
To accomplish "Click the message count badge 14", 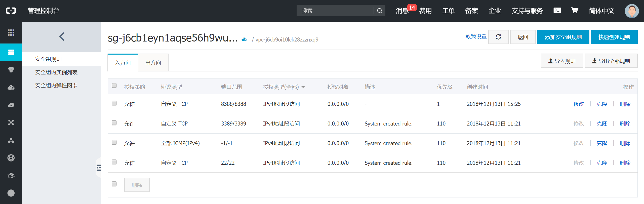I will [x=412, y=8].
